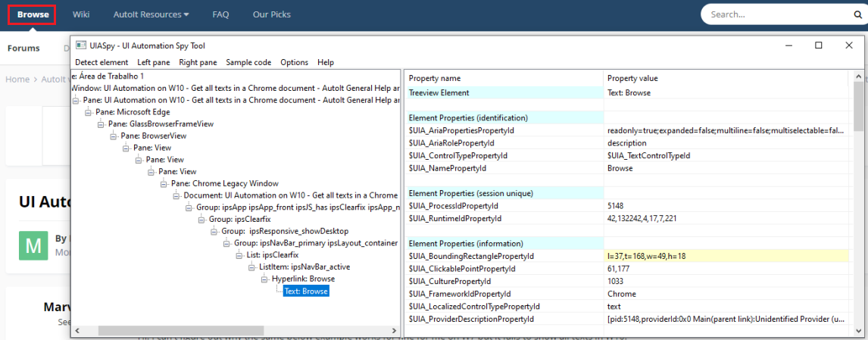Collapse the Pane: GlassBrowserFrameView node

(100, 124)
